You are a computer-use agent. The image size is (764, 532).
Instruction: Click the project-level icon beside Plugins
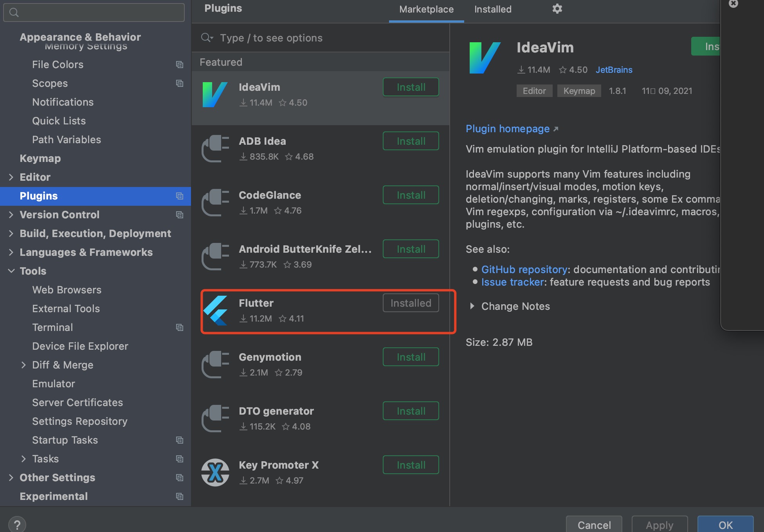pyautogui.click(x=180, y=196)
